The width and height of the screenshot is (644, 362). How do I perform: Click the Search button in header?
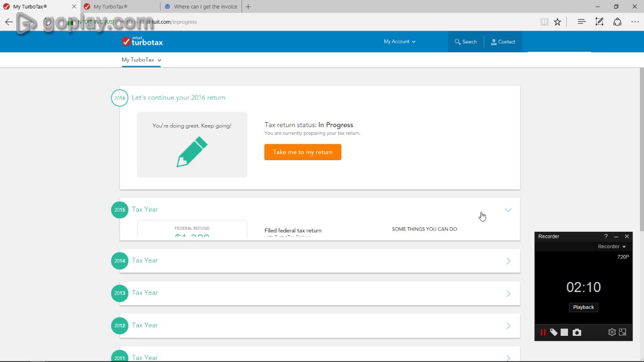466,42
